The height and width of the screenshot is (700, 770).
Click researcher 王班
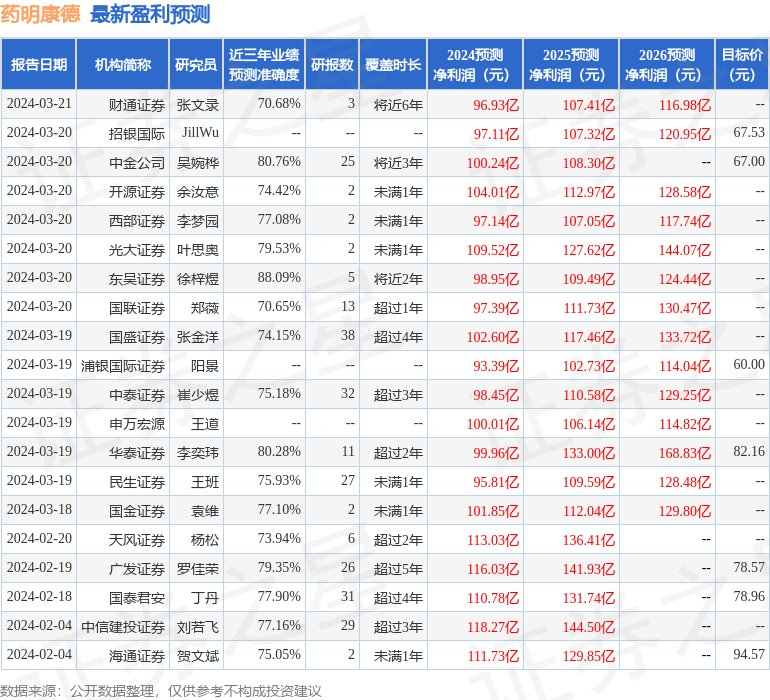point(205,481)
